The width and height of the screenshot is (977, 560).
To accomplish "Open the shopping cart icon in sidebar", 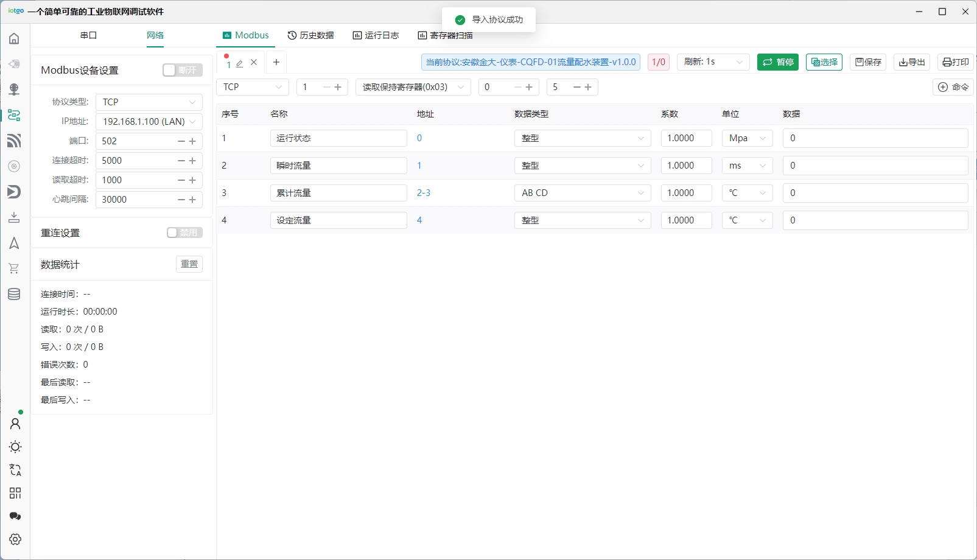I will 14,268.
